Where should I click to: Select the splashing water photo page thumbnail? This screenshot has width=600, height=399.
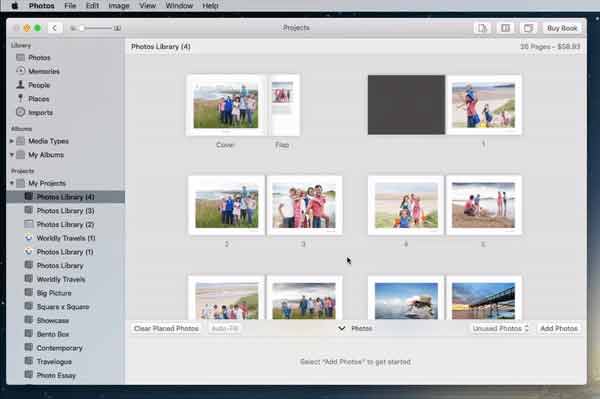coord(406,298)
